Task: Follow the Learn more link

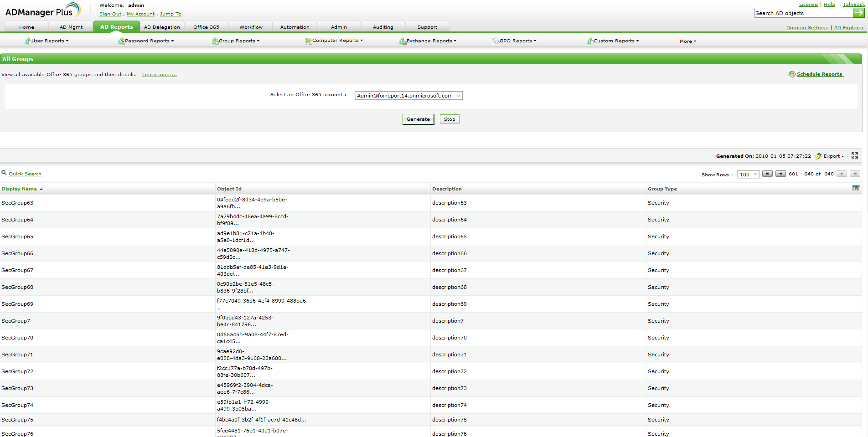Action: tap(159, 75)
